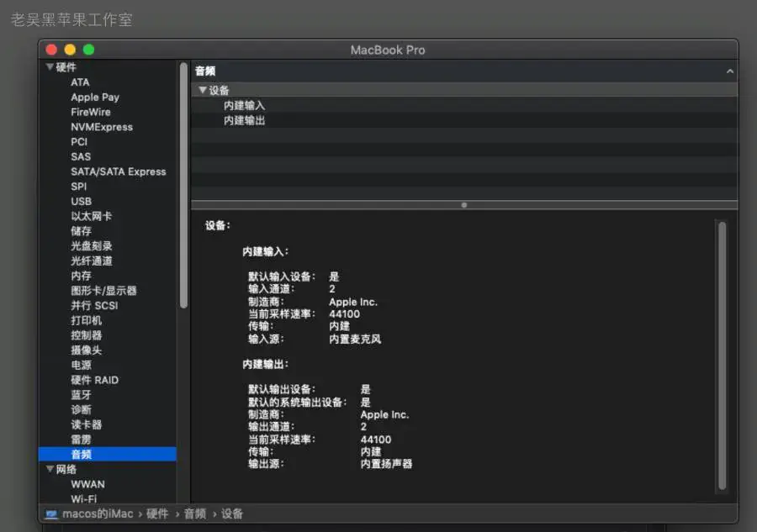Show 内存 information
Image resolution: width=757 pixels, height=532 pixels.
click(81, 276)
